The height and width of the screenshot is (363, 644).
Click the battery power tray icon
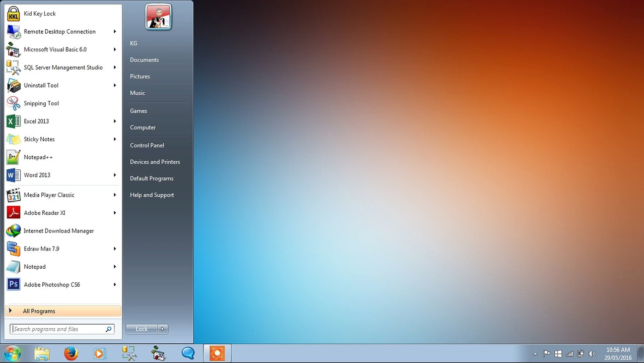pos(581,354)
